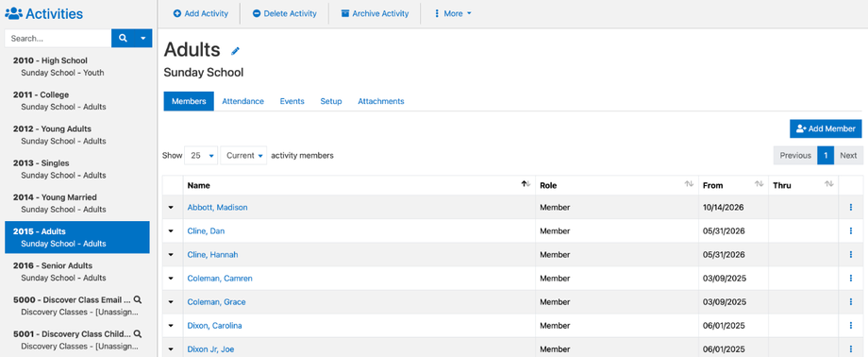Open the Attachments tab
The height and width of the screenshot is (357, 868).
click(x=381, y=101)
